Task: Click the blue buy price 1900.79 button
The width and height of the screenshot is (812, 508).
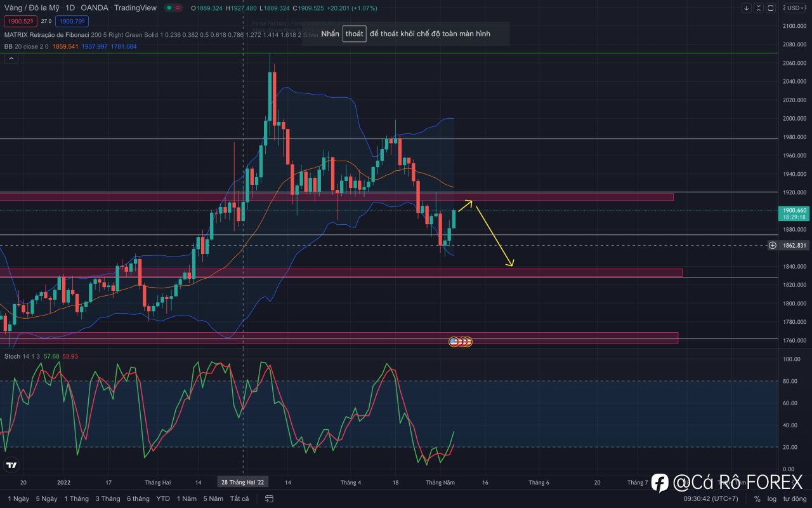Action: pos(72,21)
